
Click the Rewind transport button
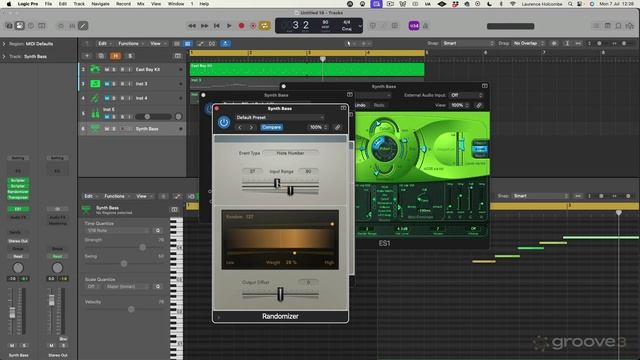pyautogui.click(x=191, y=26)
